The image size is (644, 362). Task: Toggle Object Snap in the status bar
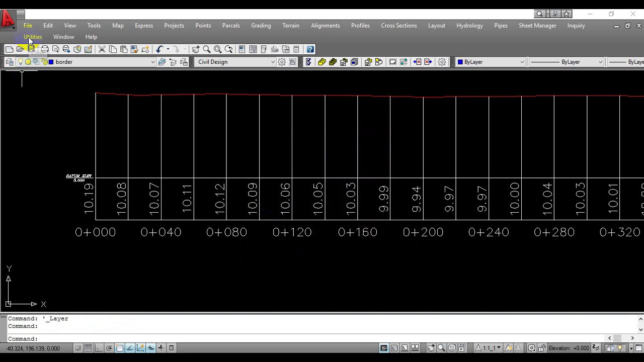pos(120,348)
